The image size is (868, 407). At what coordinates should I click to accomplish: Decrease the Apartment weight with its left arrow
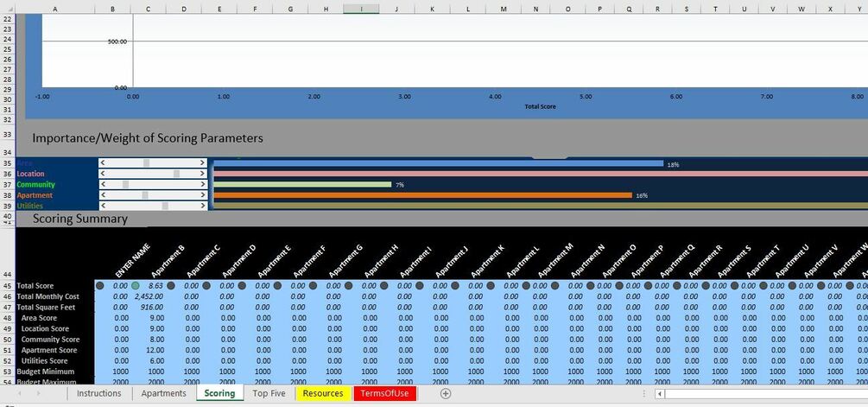pos(103,195)
